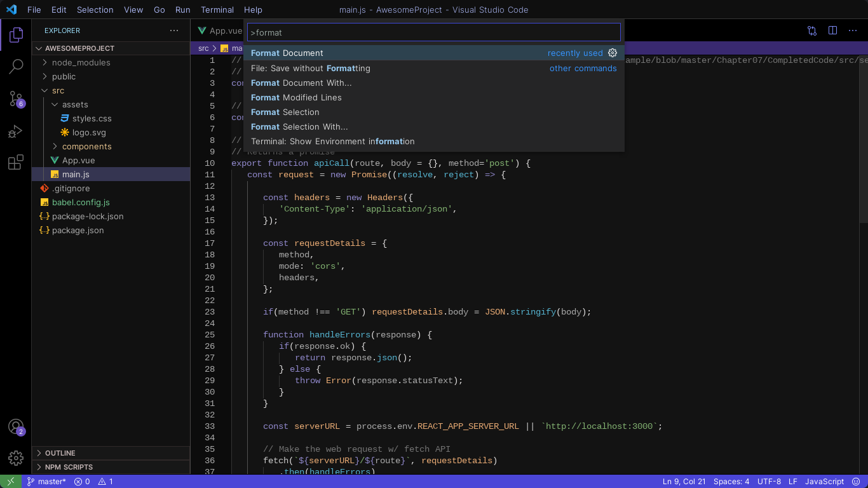Click the remote window indicator in status bar
The image size is (868, 488).
(11, 482)
